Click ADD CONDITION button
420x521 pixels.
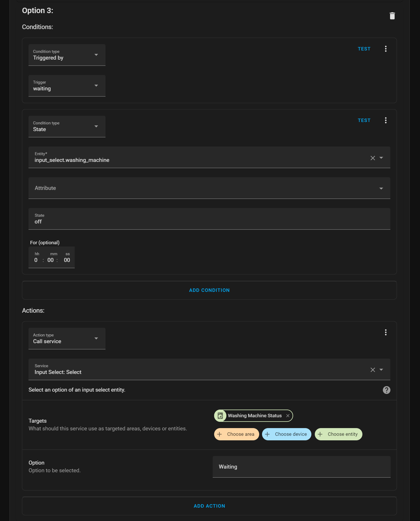pos(209,290)
